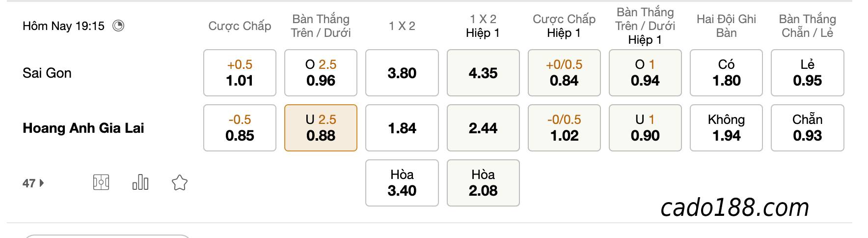Click the clock icon beside 19:15
This screenshot has width=868, height=238.
pyautogui.click(x=118, y=26)
